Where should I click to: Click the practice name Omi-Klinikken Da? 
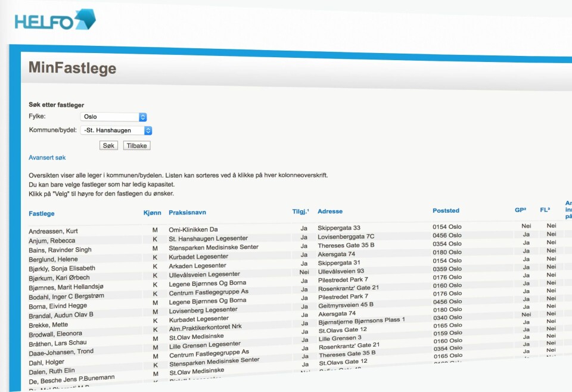coord(193,229)
